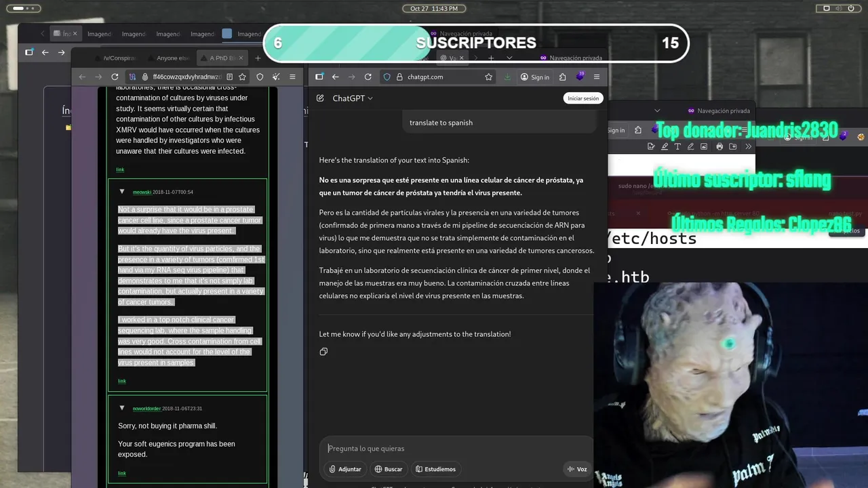868x488 pixels.
Task: Close the 'A PhD' tab
Action: (241, 58)
